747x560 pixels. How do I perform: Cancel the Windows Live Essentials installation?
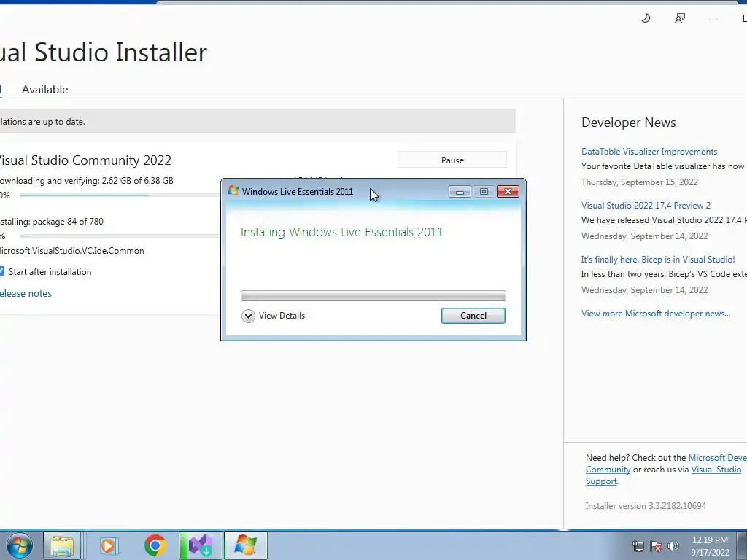pos(473,316)
